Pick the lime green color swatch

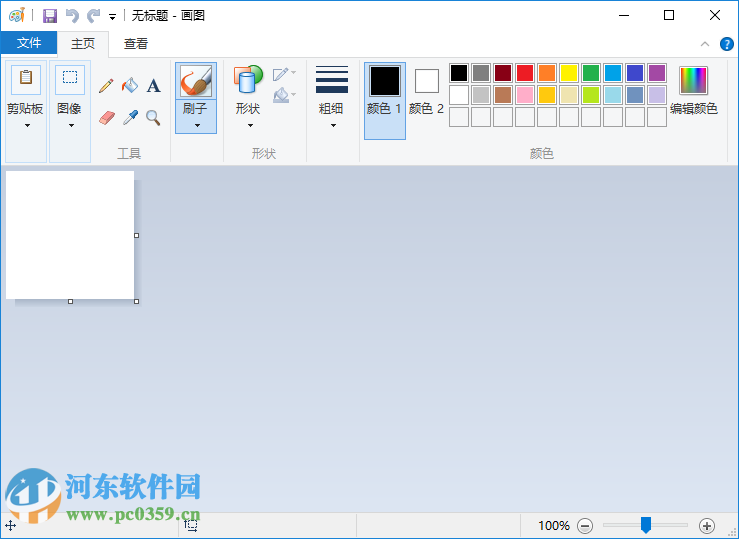coord(591,95)
